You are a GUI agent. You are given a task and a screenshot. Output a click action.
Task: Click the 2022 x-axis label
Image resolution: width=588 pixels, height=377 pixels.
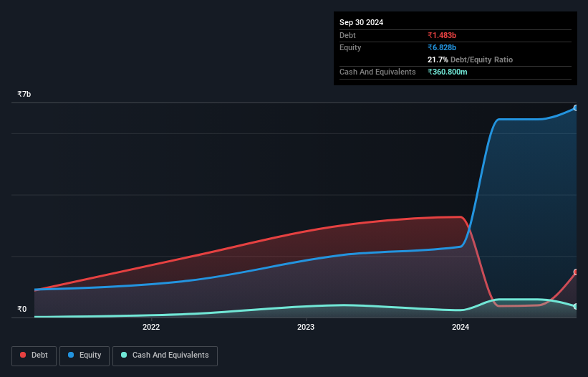pos(151,327)
